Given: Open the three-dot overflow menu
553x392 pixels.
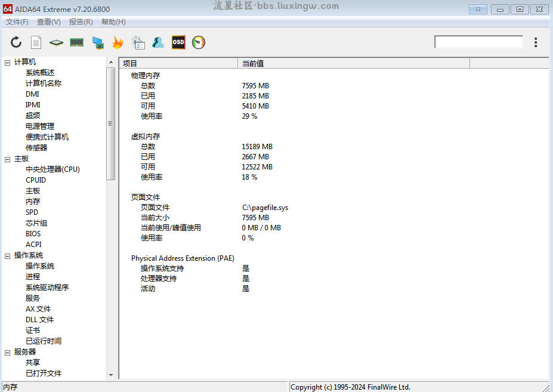Looking at the screenshot, I should [535, 42].
